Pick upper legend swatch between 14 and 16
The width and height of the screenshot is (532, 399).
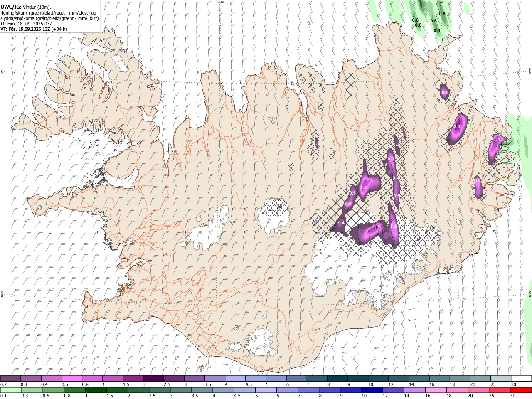click(x=419, y=378)
